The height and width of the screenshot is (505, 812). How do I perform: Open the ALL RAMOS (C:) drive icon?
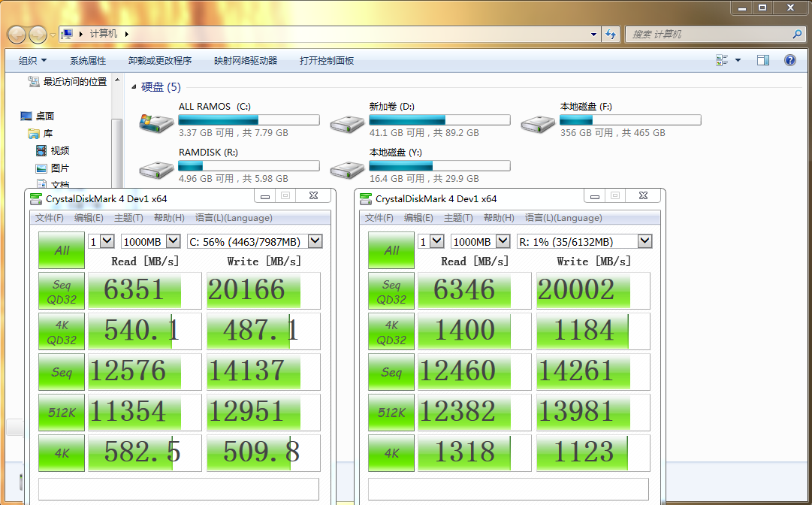pyautogui.click(x=156, y=123)
